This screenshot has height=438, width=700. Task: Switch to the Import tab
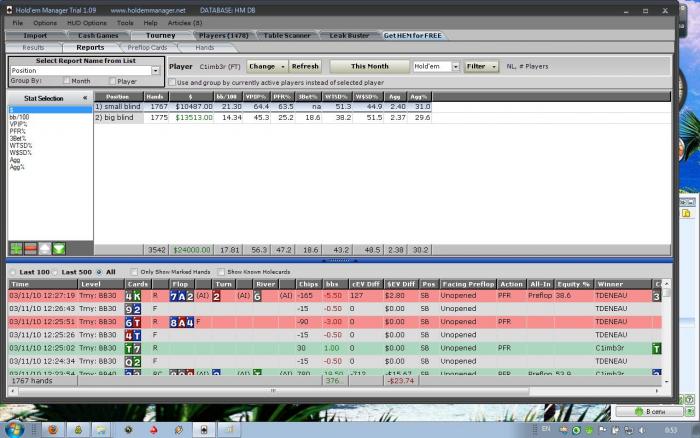point(35,36)
